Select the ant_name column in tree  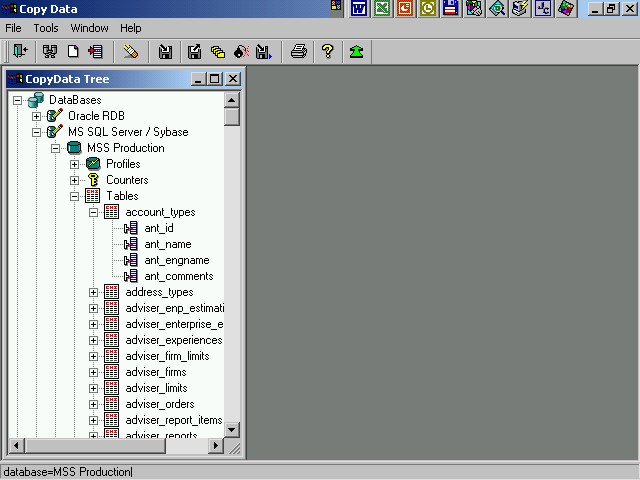(167, 244)
